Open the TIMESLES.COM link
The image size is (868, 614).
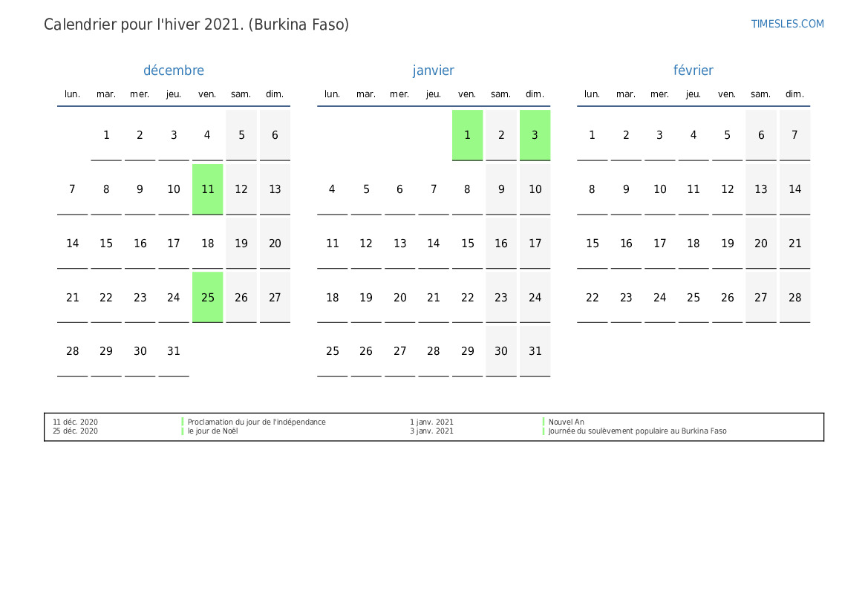(x=787, y=24)
